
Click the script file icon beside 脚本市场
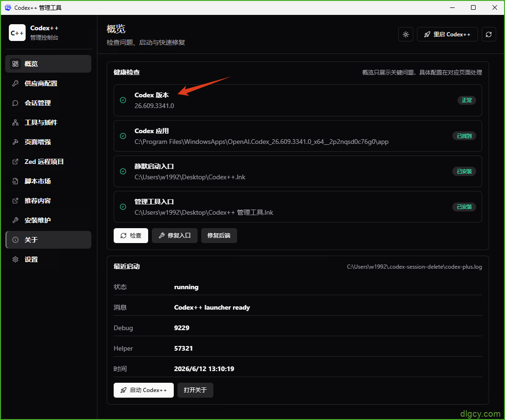click(x=15, y=181)
